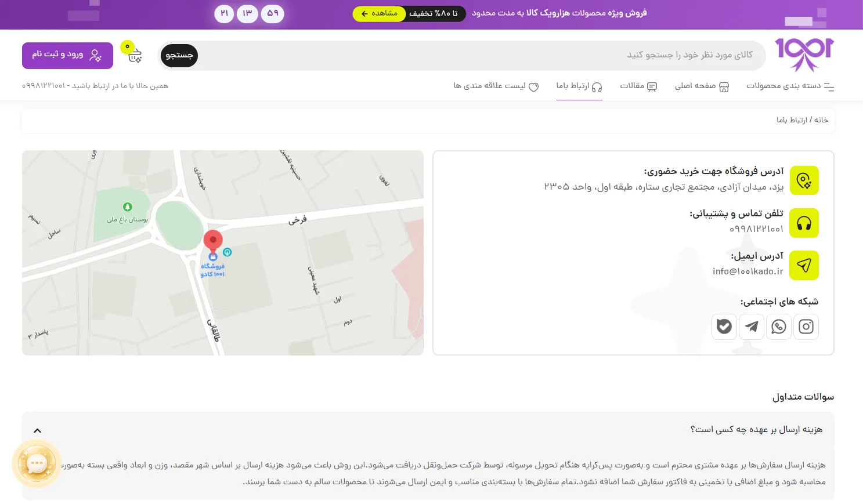Open the WhatsApp social link

[x=779, y=327]
